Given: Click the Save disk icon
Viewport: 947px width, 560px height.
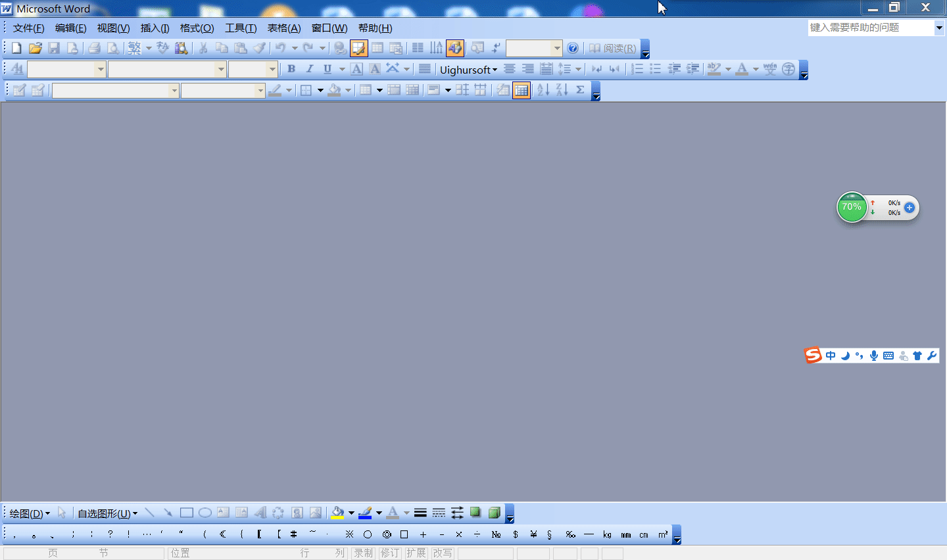Looking at the screenshot, I should [54, 48].
